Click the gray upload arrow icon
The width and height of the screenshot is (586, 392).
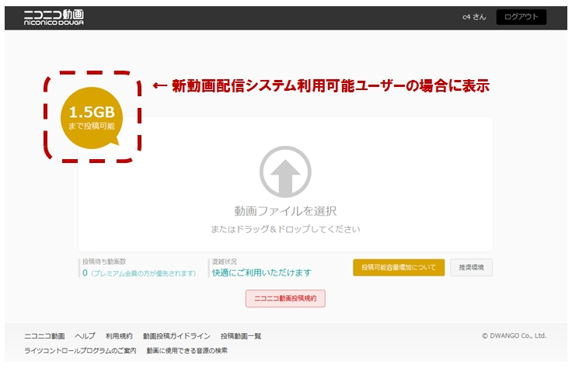285,172
